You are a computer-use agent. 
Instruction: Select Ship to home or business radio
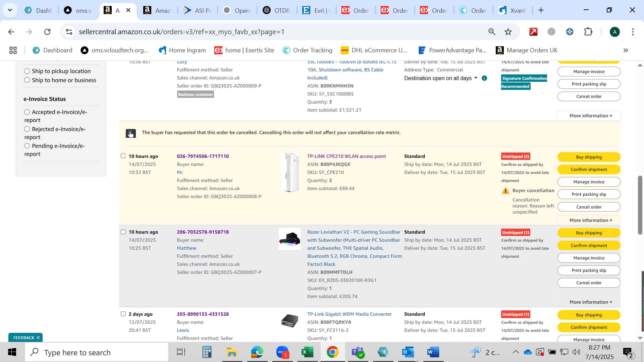(x=27, y=80)
